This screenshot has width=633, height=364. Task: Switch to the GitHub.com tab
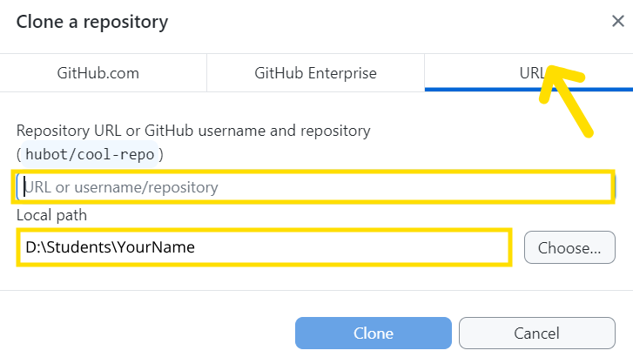(x=103, y=73)
